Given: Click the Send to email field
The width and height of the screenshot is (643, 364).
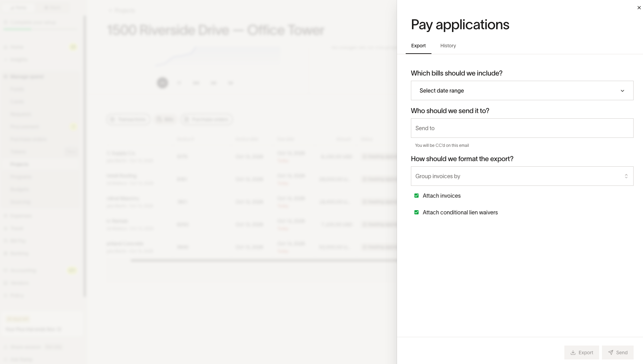Looking at the screenshot, I should click(522, 128).
